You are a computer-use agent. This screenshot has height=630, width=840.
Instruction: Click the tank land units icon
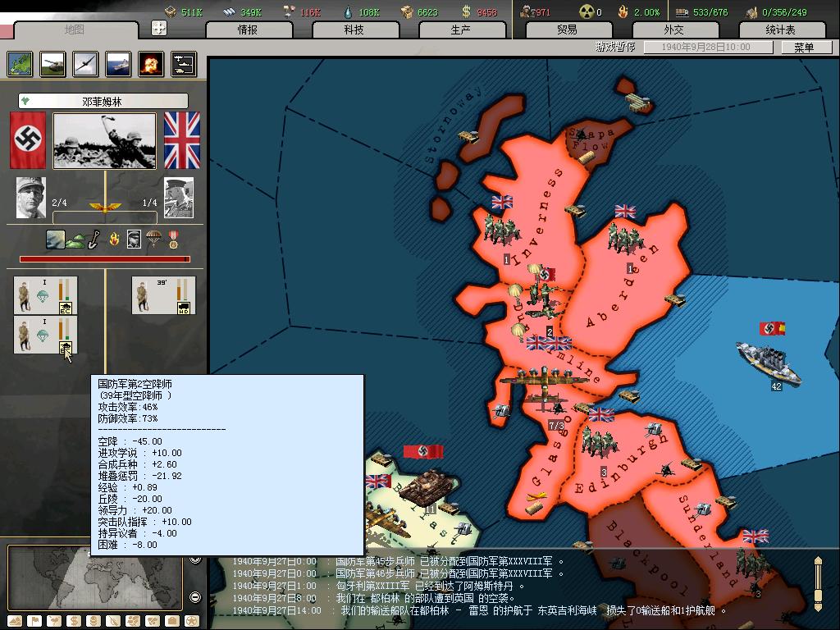pos(52,64)
